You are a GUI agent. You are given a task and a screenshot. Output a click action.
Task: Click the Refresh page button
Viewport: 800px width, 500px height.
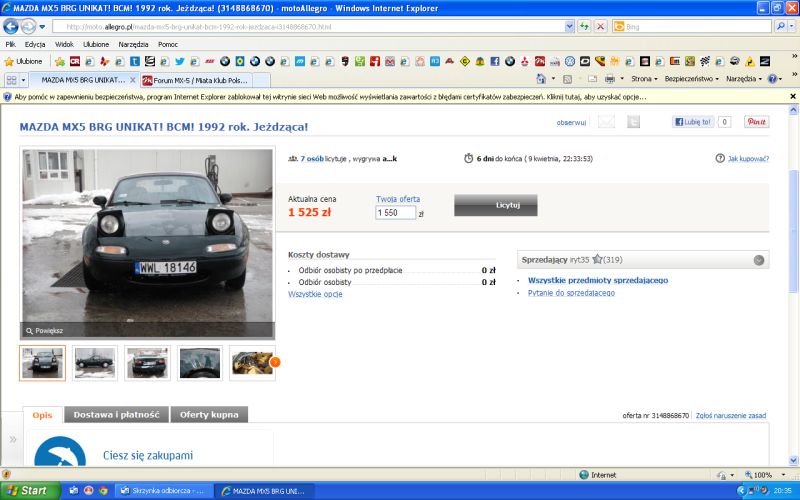point(584,27)
